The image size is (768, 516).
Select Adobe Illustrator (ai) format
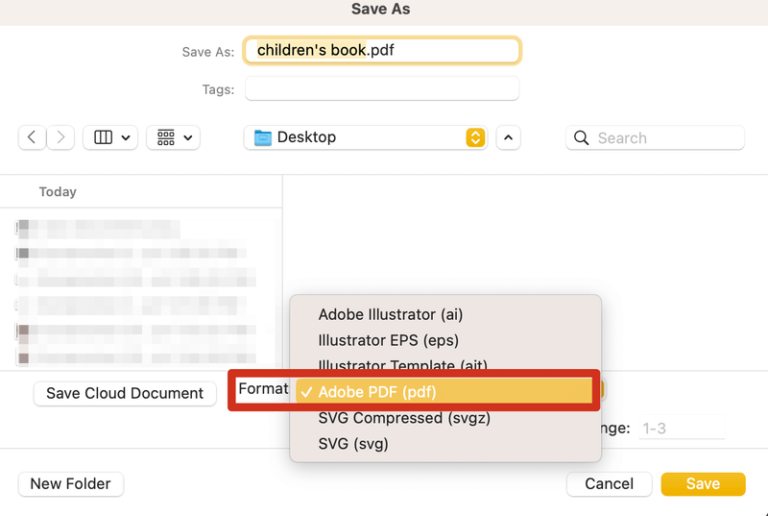pos(390,314)
